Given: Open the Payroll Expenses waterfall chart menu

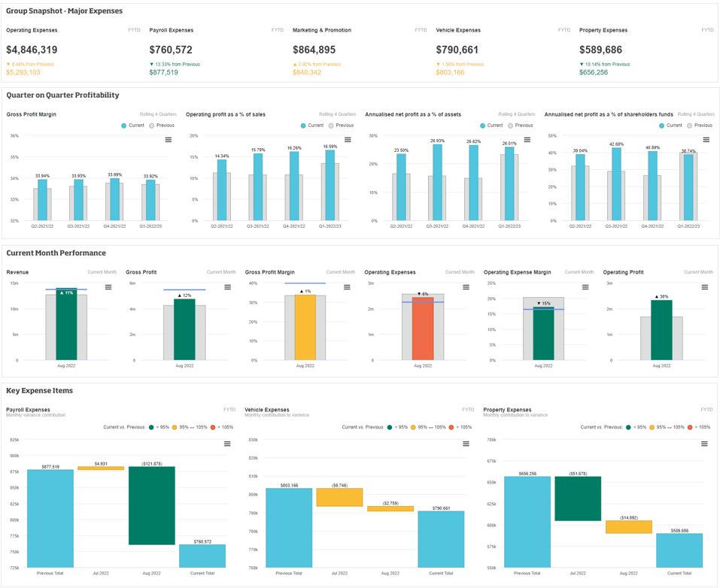Looking at the screenshot, I should click(227, 444).
